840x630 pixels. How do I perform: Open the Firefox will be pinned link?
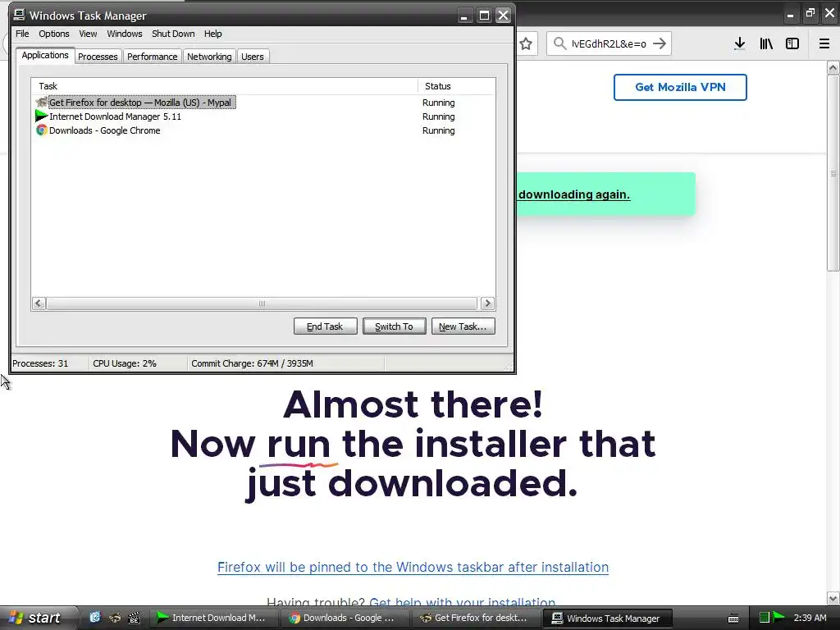pos(413,568)
